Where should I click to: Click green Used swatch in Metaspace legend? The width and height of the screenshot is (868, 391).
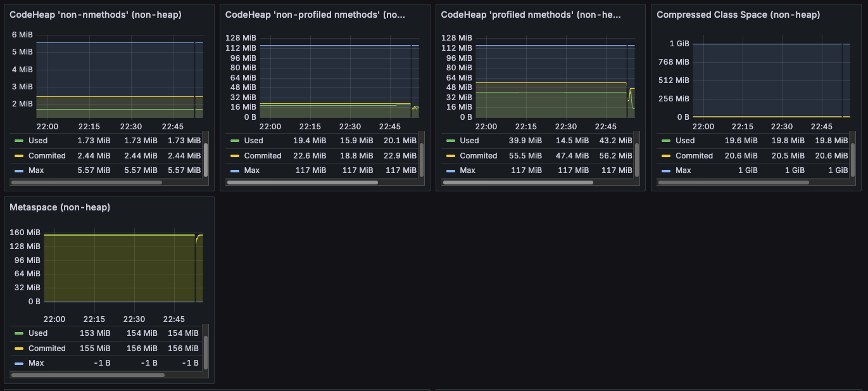(x=19, y=333)
